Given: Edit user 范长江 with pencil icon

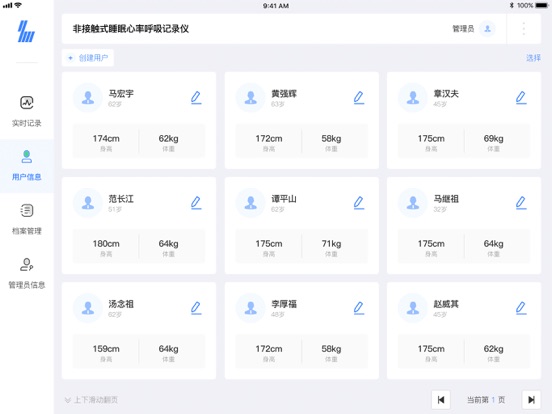Looking at the screenshot, I should tap(196, 203).
